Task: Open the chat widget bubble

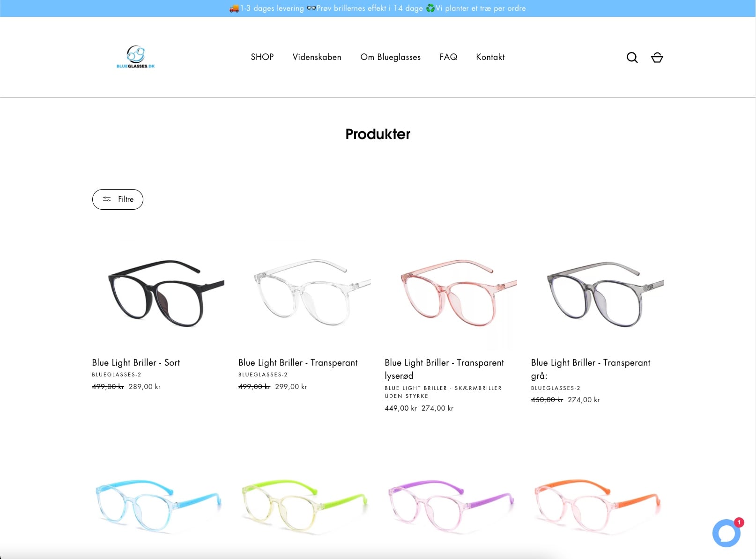Action: 726,533
